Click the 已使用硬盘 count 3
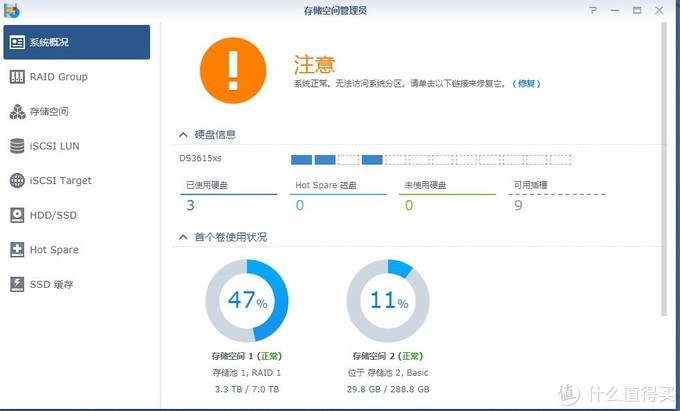 pyautogui.click(x=190, y=205)
